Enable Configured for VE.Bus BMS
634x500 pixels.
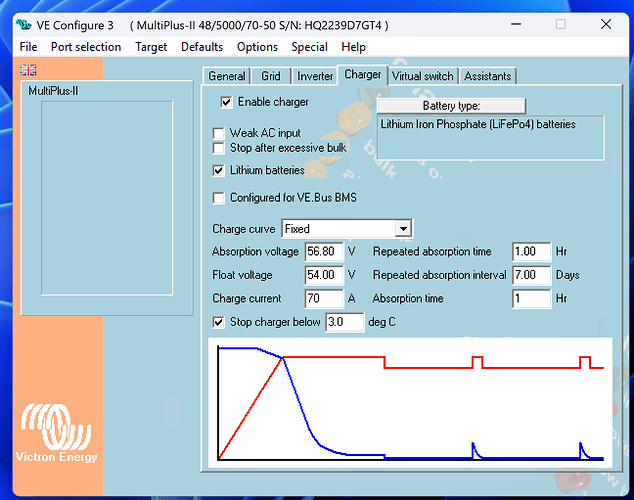click(219, 198)
